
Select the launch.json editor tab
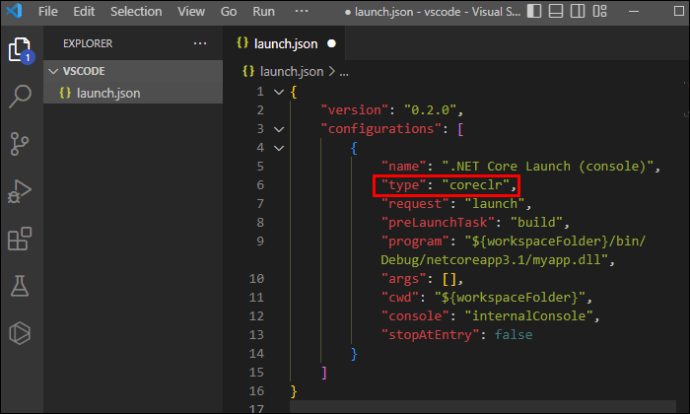point(285,44)
